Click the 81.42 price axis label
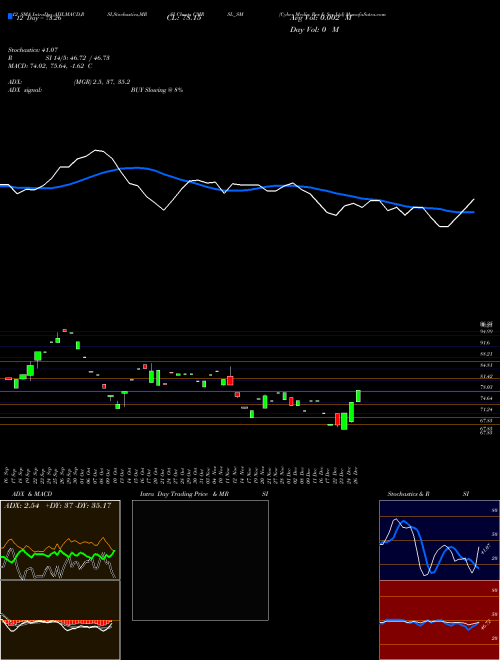Screen dimensions: 500x660 (x=486, y=376)
